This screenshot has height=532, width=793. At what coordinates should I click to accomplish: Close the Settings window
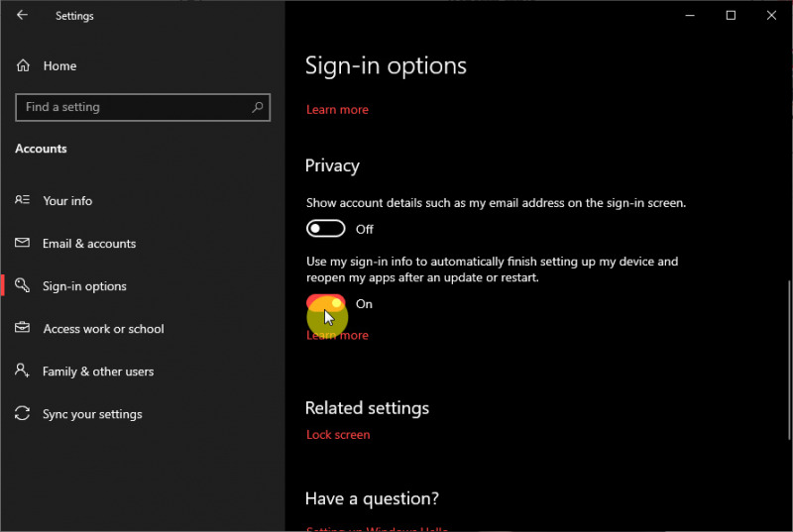click(x=771, y=15)
